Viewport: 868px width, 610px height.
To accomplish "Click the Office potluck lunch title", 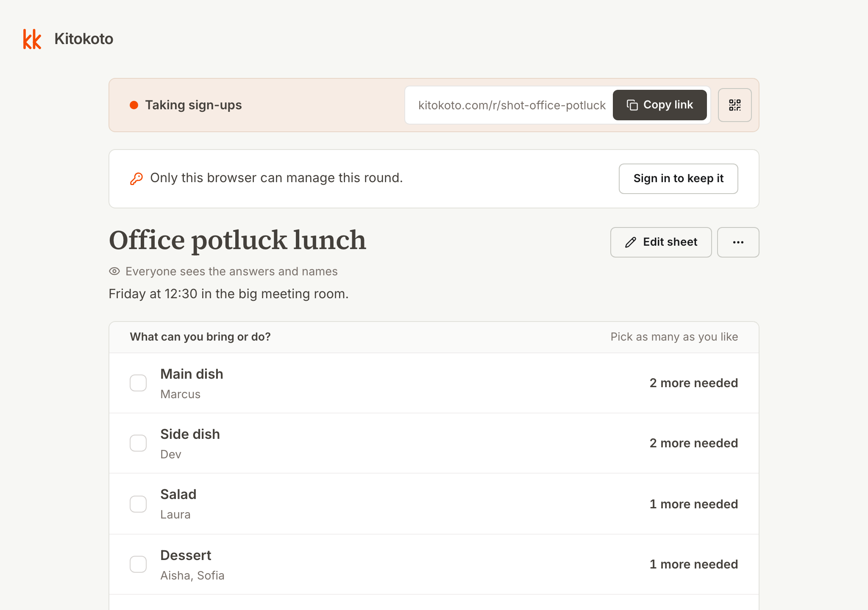I will tap(237, 240).
